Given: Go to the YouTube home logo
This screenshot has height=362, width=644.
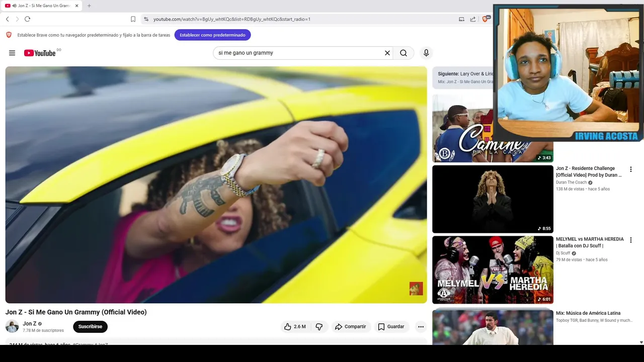Looking at the screenshot, I should coord(40,53).
